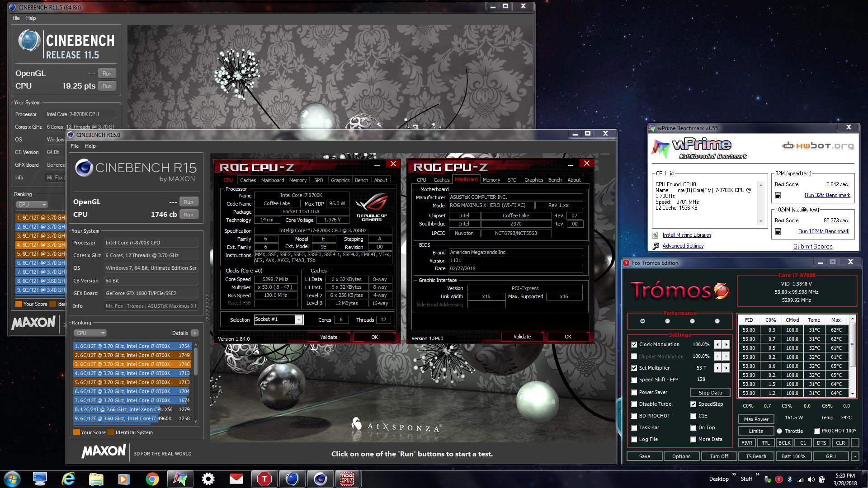The width and height of the screenshot is (868, 488).
Task: Open the CPU ranking dropdown in Cinebench R15
Action: coord(90,333)
